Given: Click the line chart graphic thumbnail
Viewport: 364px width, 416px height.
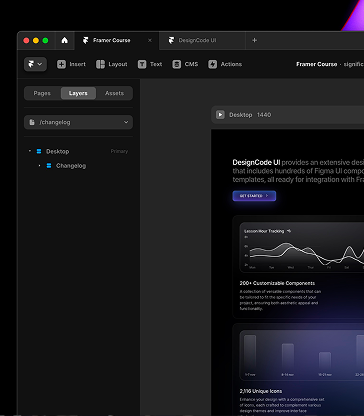Looking at the screenshot, I should point(302,247).
